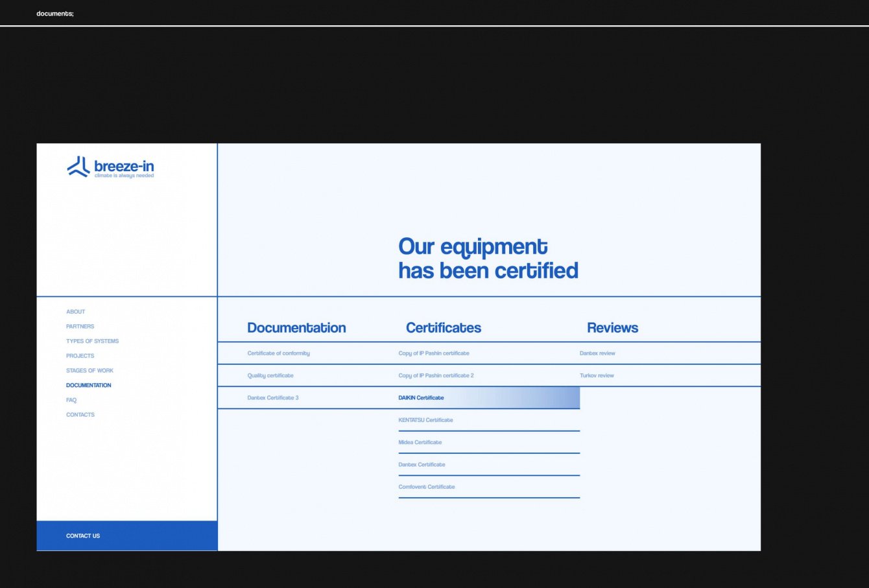The width and height of the screenshot is (869, 588).
Task: Go to CONTACTS in the sidebar
Action: (x=80, y=415)
